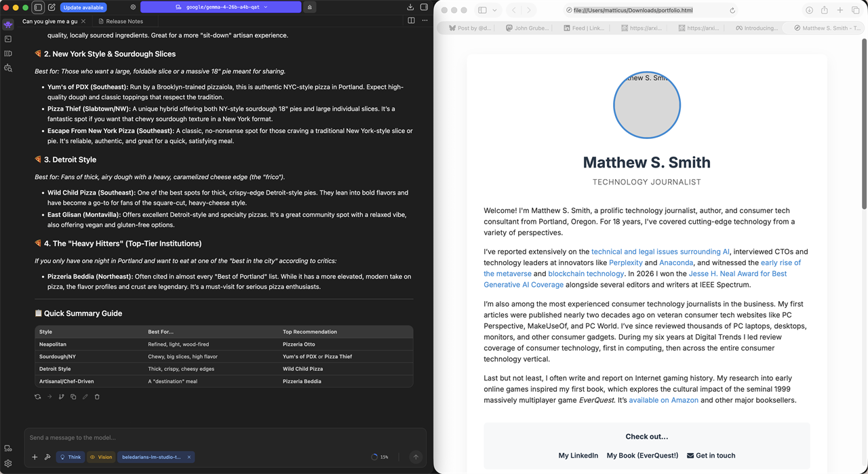Viewport: 868px width, 474px height.
Task: Regenerate the assistant response
Action: click(38, 397)
